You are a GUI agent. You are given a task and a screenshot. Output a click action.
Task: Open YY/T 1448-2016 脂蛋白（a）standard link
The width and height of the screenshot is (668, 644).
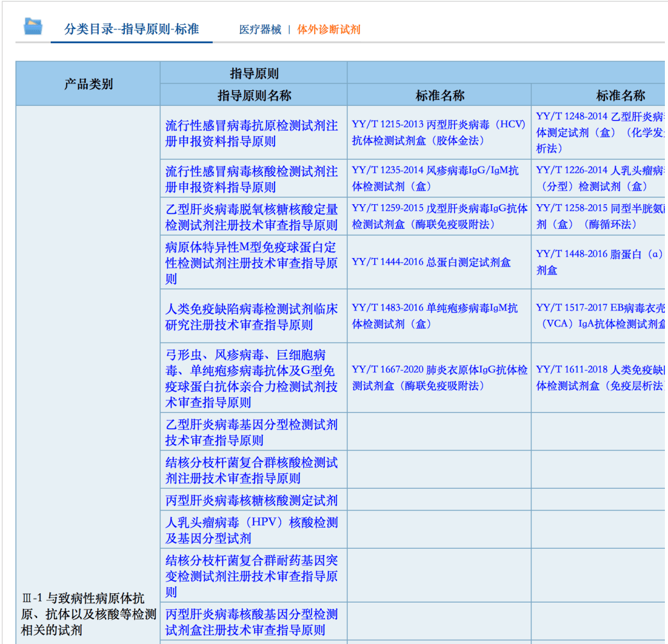tap(600, 262)
